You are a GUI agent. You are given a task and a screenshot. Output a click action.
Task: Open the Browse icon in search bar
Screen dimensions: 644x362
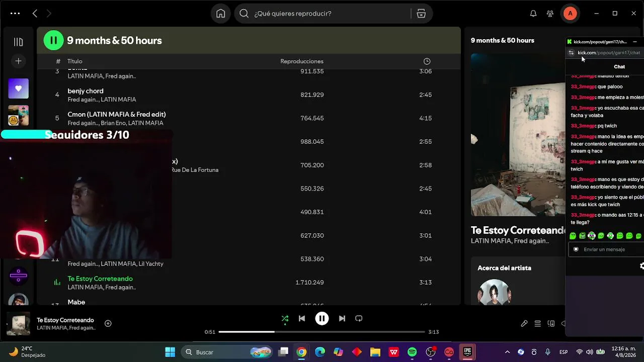click(x=422, y=14)
